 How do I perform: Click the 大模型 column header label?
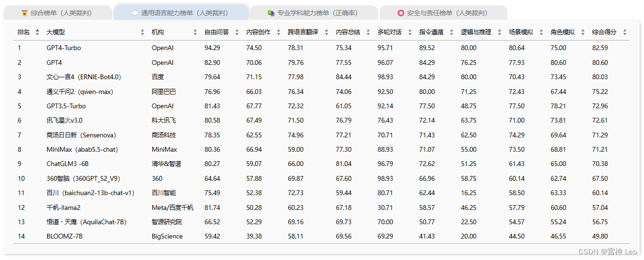pos(55,32)
